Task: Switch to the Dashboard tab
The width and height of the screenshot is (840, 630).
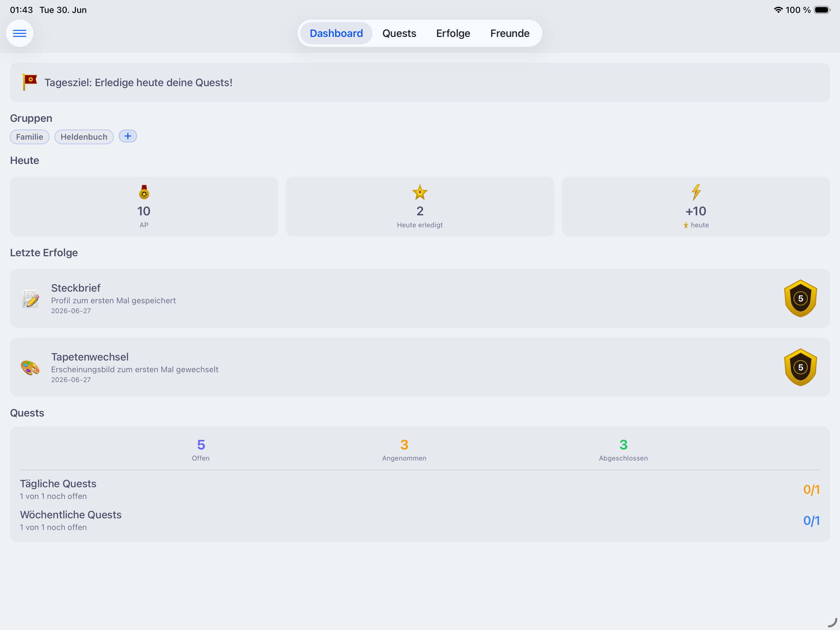Action: (336, 34)
